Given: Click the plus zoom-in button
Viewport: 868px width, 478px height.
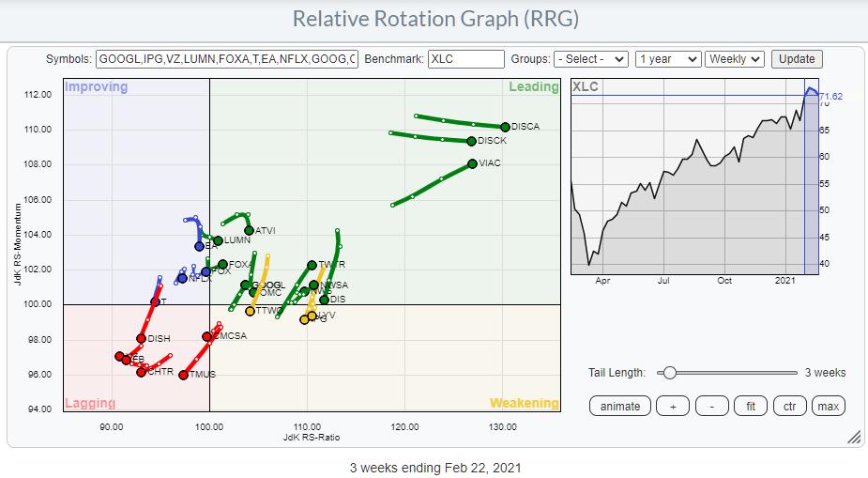Looking at the screenshot, I should 672,406.
